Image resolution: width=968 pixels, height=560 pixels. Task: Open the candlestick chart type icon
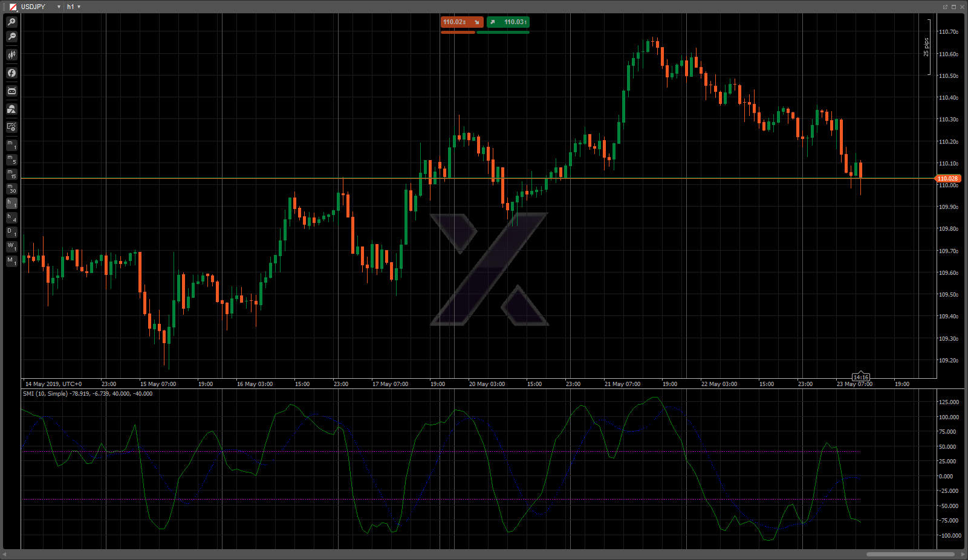click(x=11, y=55)
